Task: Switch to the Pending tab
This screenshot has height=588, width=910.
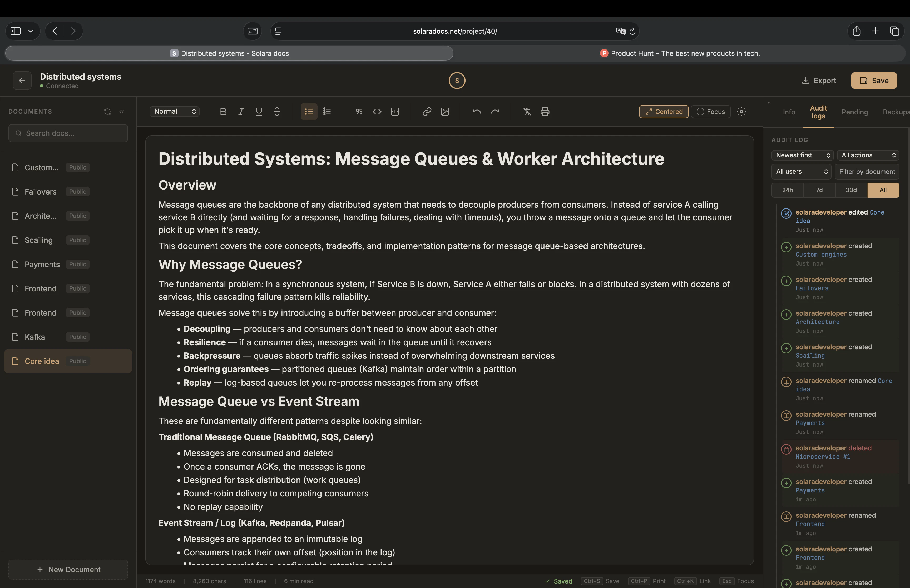Action: click(854, 112)
